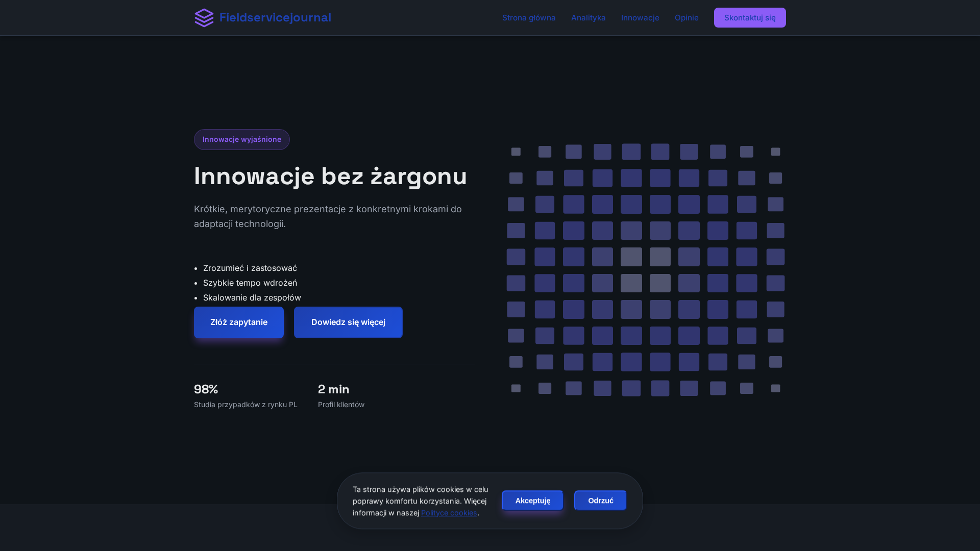Click the Skontaktuj się button
Viewport: 980px width, 551px height.
click(750, 18)
